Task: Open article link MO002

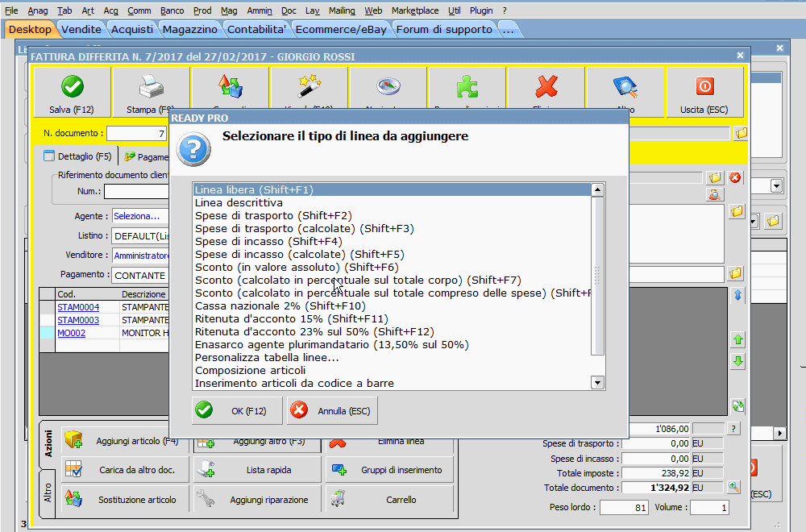Action: (x=72, y=333)
